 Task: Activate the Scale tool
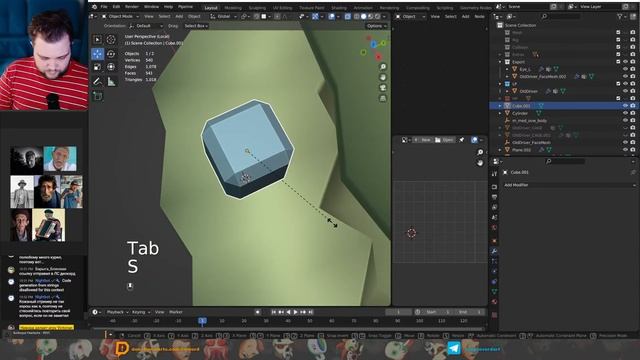[x=98, y=67]
